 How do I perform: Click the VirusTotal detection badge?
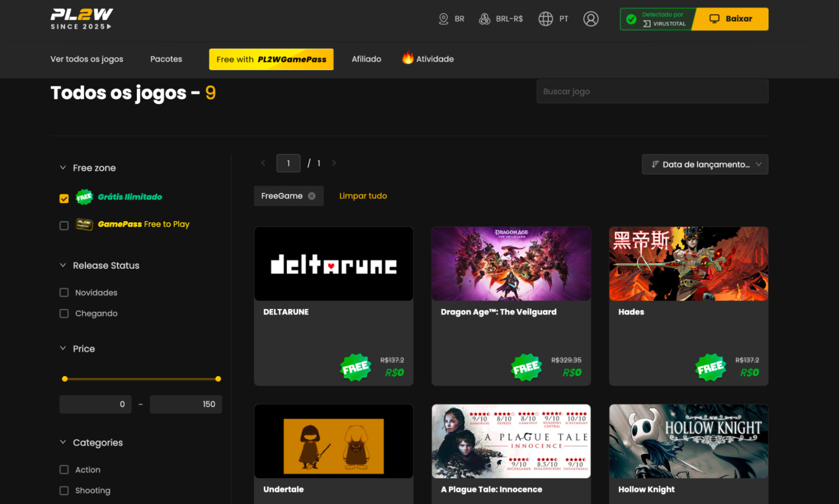(657, 19)
